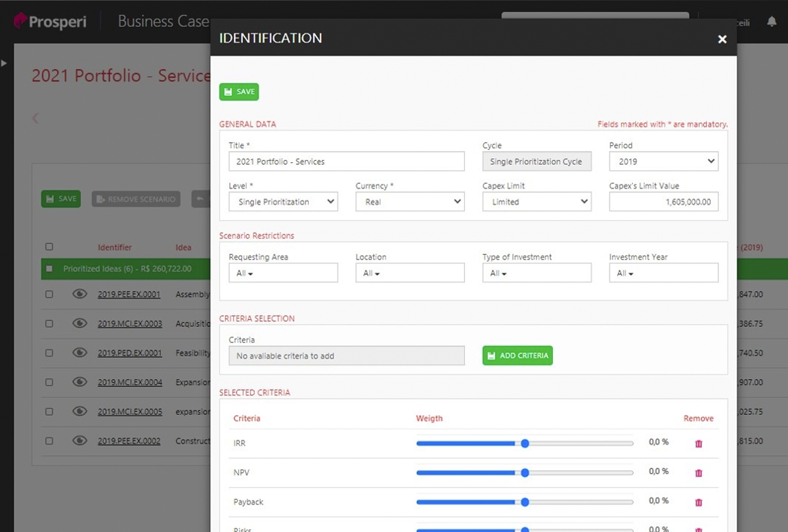
Task: Expand the Currency dropdown set to Real
Action: [410, 202]
